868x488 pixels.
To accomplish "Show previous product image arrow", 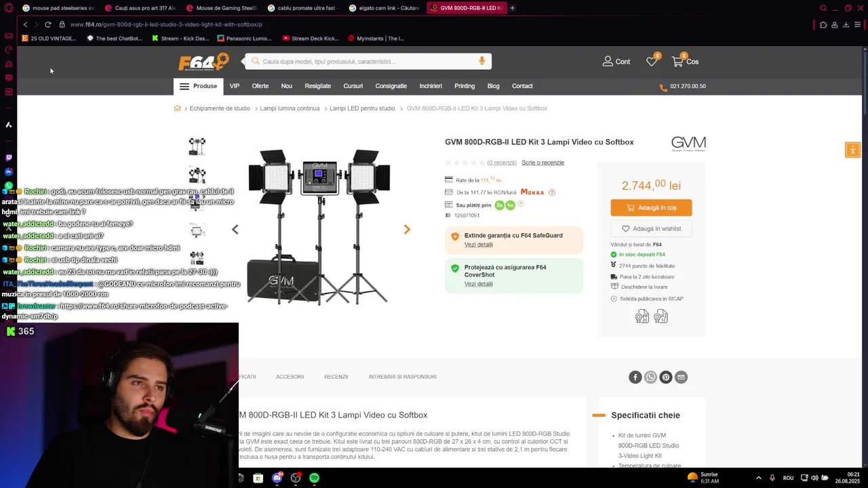I will tap(235, 230).
